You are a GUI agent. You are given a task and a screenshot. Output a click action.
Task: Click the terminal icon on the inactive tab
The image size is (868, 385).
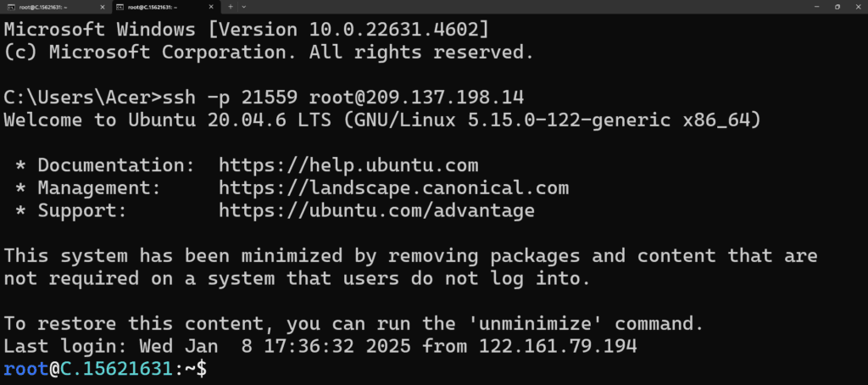[11, 7]
